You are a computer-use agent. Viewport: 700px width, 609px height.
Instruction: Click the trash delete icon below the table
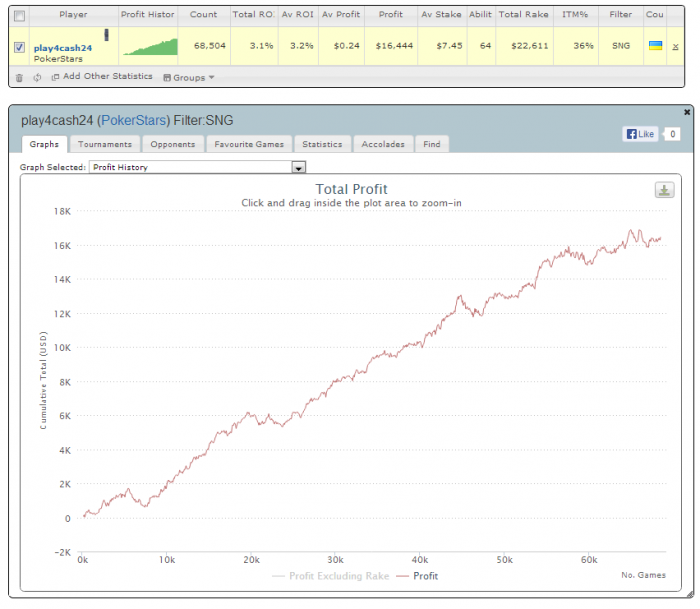[x=19, y=78]
